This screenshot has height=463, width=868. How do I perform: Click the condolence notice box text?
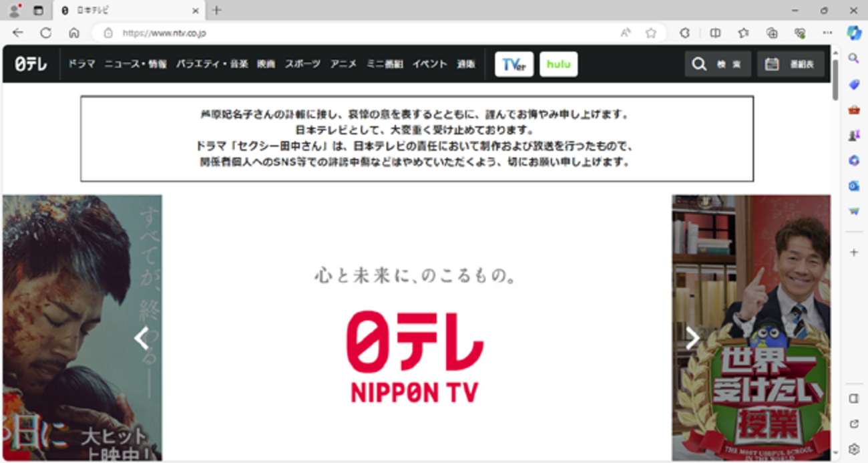click(x=417, y=138)
